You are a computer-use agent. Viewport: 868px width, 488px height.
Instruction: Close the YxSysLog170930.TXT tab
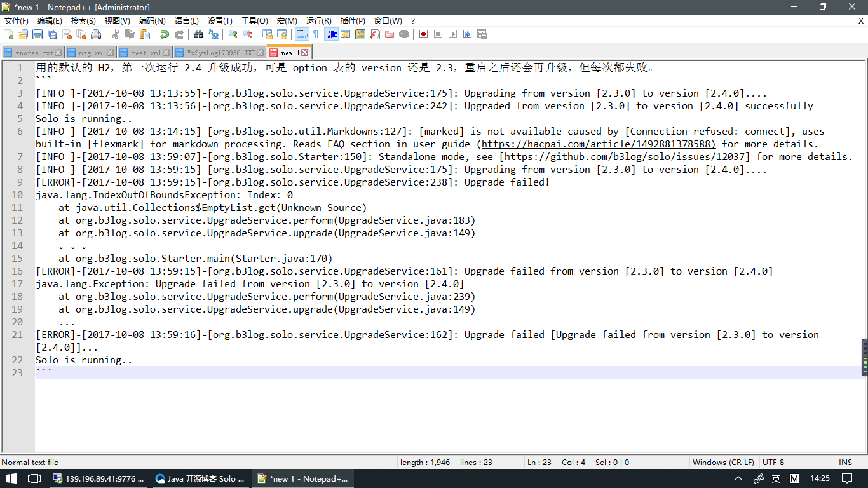pyautogui.click(x=261, y=53)
